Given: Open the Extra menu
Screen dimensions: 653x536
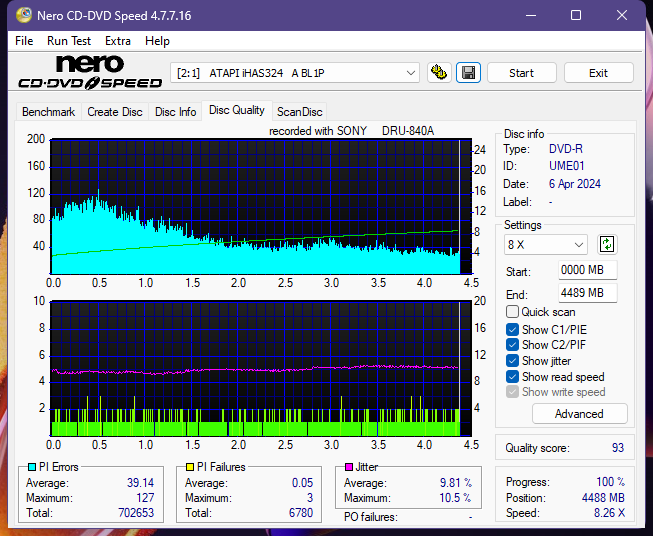Looking at the screenshot, I should pos(118,41).
